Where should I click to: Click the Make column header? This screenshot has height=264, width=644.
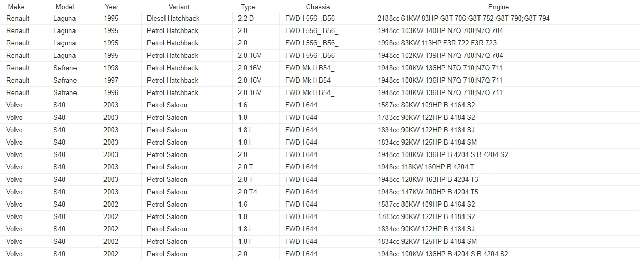click(16, 7)
